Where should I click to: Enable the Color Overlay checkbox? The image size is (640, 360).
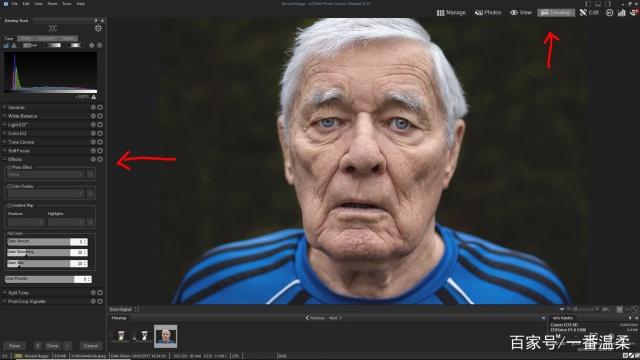click(x=9, y=187)
